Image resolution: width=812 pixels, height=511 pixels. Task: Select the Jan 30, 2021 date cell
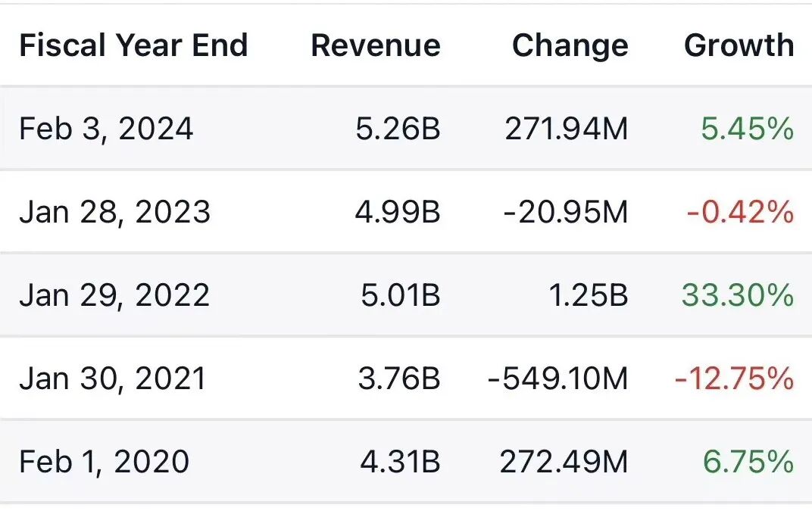point(112,378)
